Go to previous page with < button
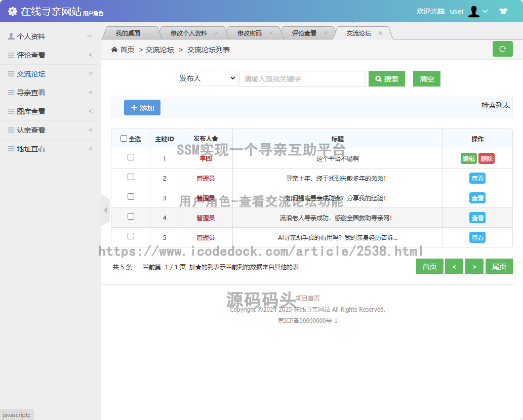The width and height of the screenshot is (523, 420). coord(454,266)
